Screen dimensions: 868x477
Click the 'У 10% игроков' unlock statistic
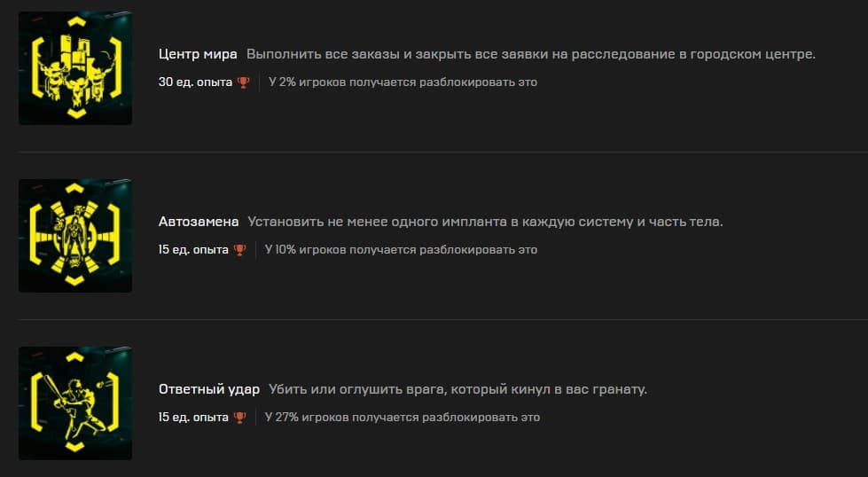[401, 250]
